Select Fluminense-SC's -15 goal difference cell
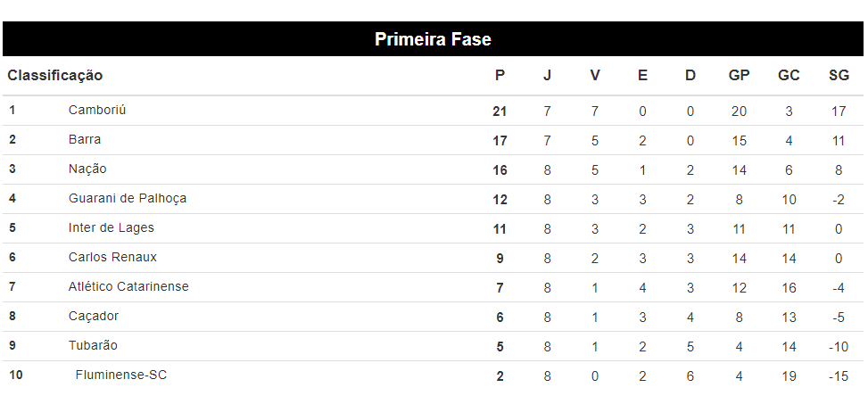Screen dimensions: 868x396 [838, 376]
